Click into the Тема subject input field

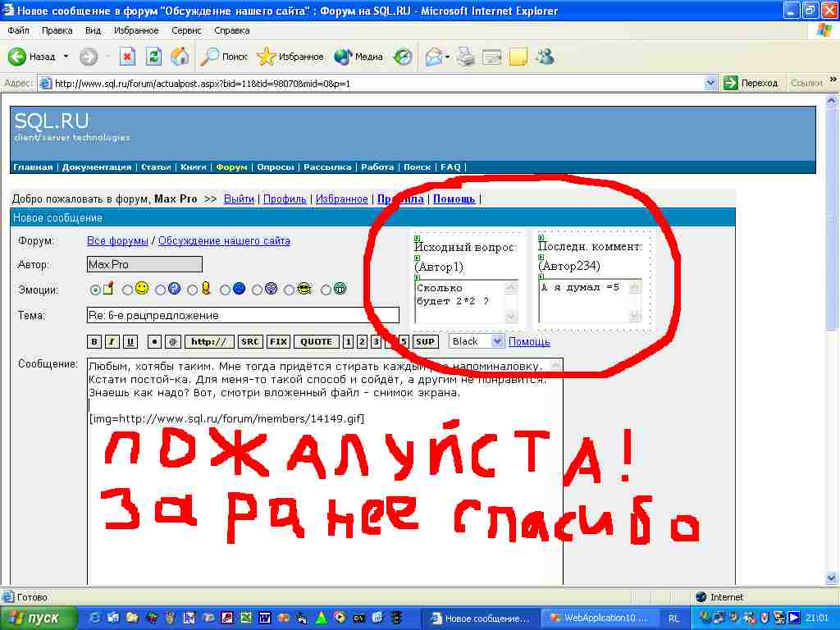pos(243,315)
